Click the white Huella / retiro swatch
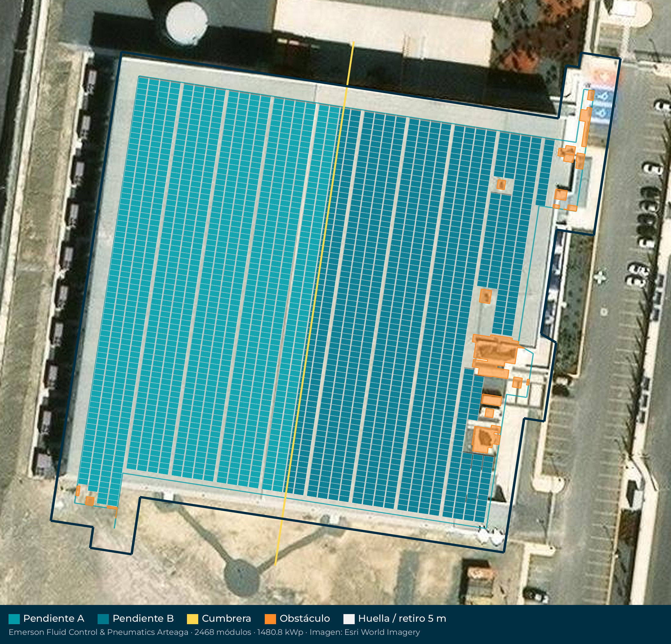This screenshot has width=671, height=644. pyautogui.click(x=349, y=619)
